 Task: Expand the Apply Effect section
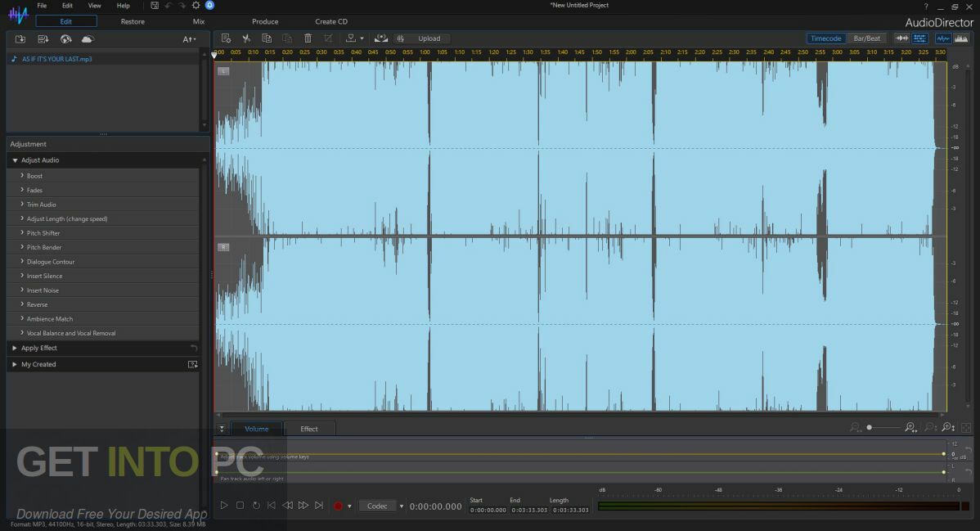tap(15, 348)
